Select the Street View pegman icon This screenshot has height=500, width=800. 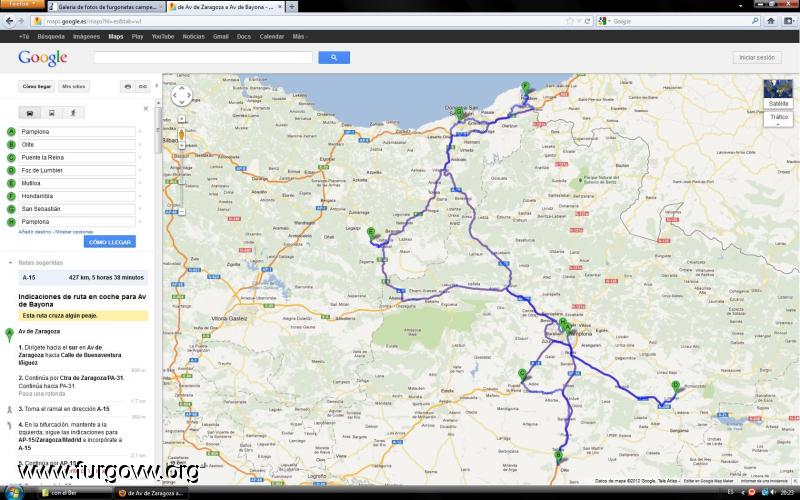click(182, 135)
